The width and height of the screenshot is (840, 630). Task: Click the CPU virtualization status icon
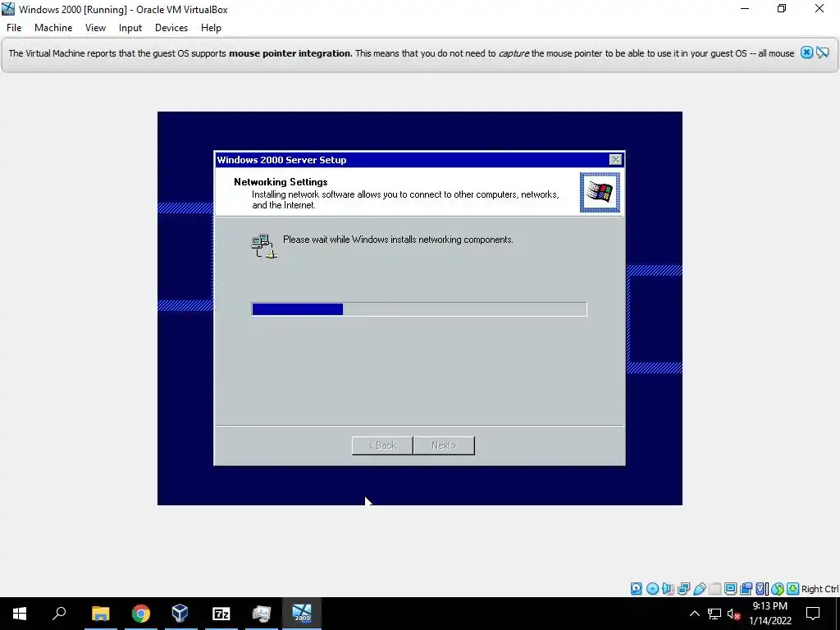point(762,589)
